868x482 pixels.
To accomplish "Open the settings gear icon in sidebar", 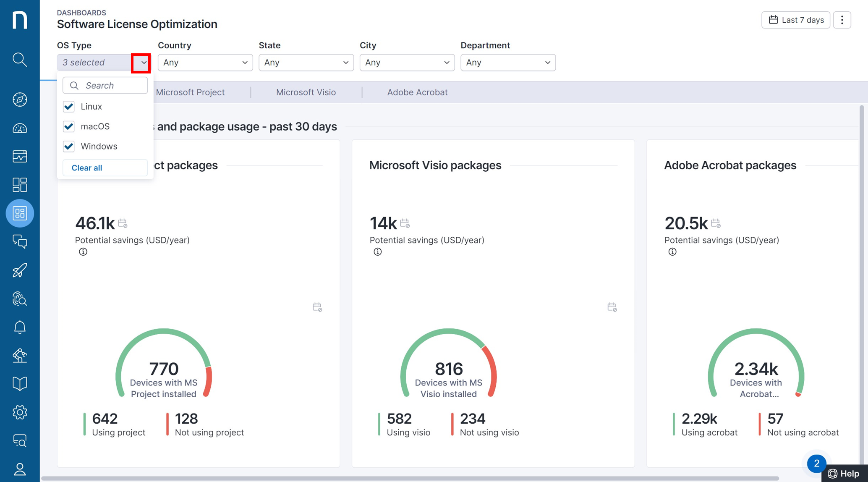I will click(x=20, y=412).
